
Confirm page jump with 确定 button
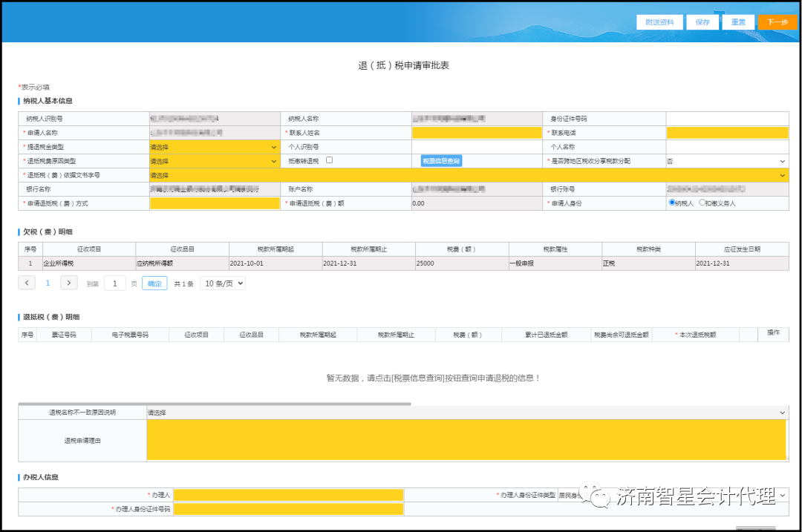154,283
